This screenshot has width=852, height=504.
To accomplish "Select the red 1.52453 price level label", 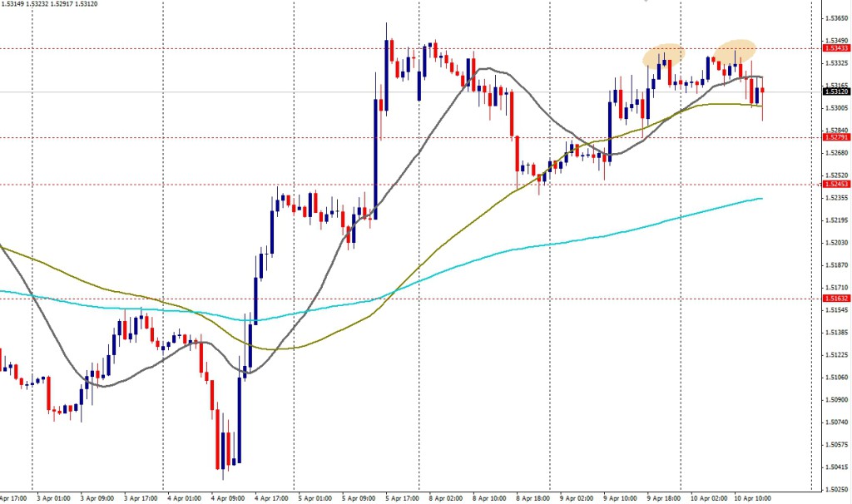I will point(835,184).
